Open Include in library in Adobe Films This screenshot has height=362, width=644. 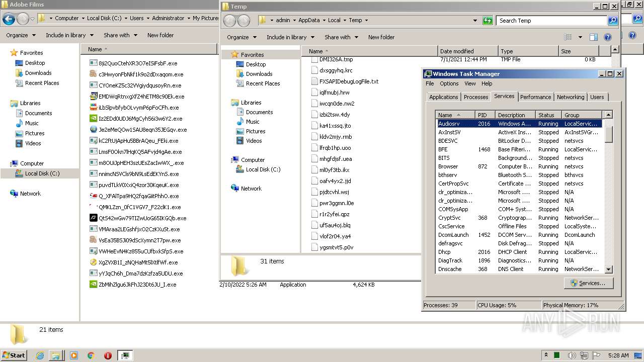pyautogui.click(x=69, y=35)
